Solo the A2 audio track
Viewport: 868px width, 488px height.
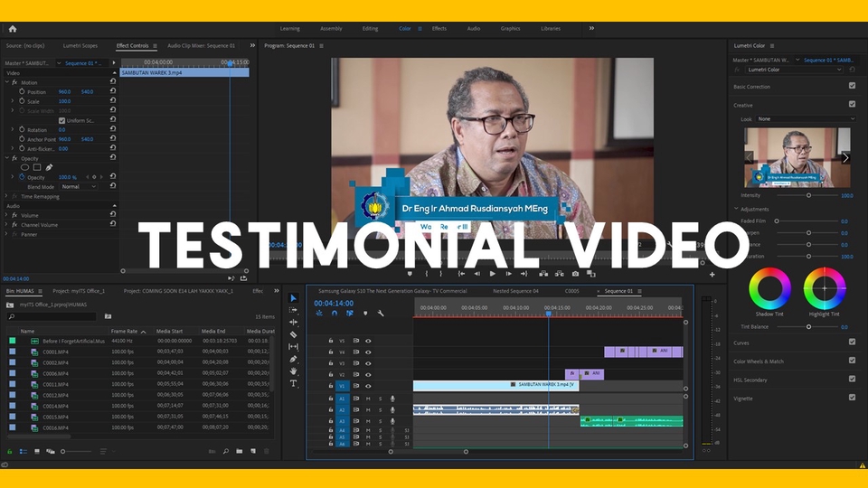click(381, 410)
